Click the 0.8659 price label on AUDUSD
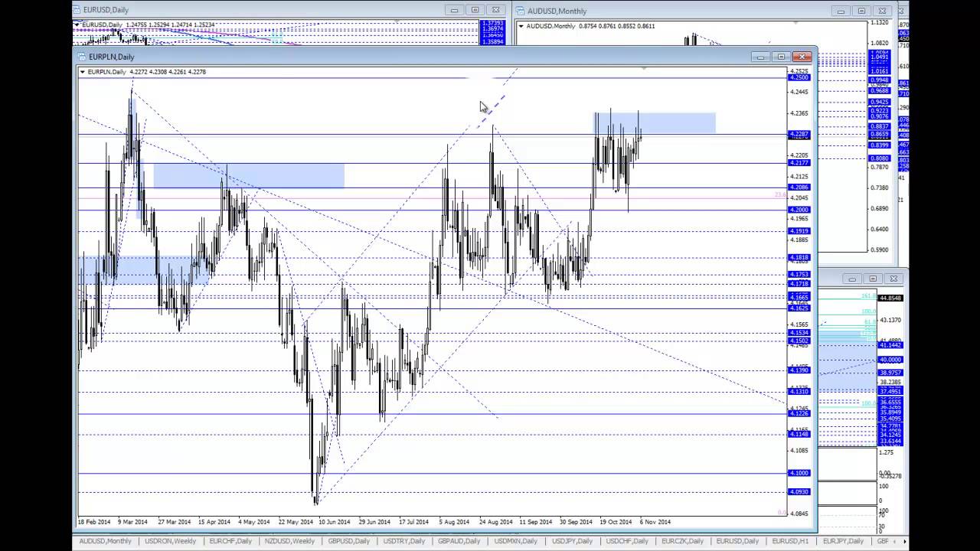The width and height of the screenshot is (980, 551). [880, 135]
